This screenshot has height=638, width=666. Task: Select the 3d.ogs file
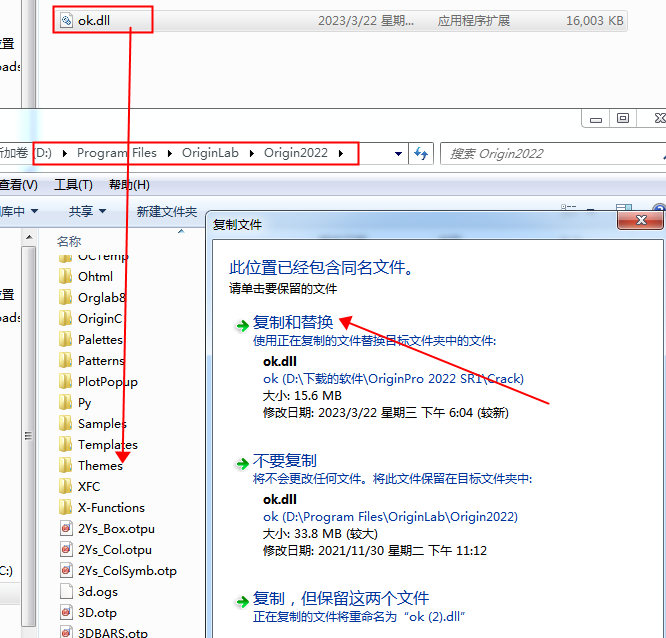(98, 592)
